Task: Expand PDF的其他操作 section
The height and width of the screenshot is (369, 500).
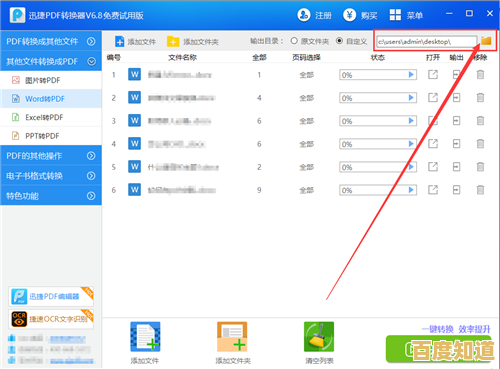Action: [x=51, y=156]
